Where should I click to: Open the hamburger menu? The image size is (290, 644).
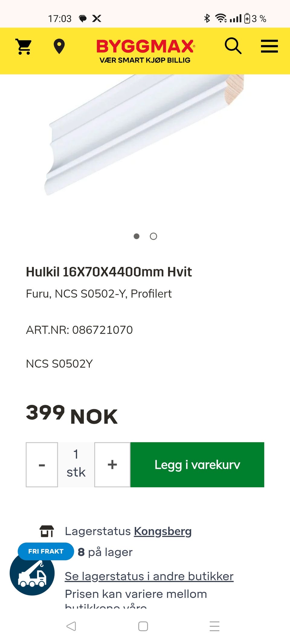pyautogui.click(x=269, y=46)
